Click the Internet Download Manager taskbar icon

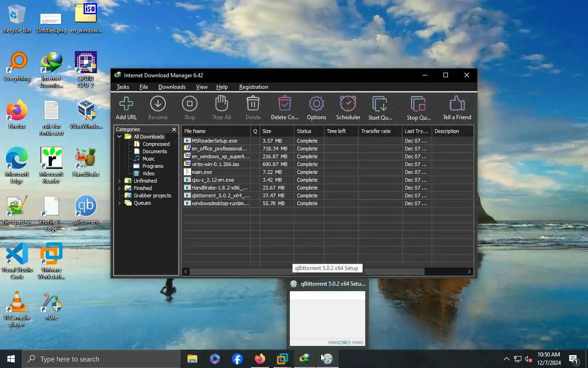click(305, 359)
